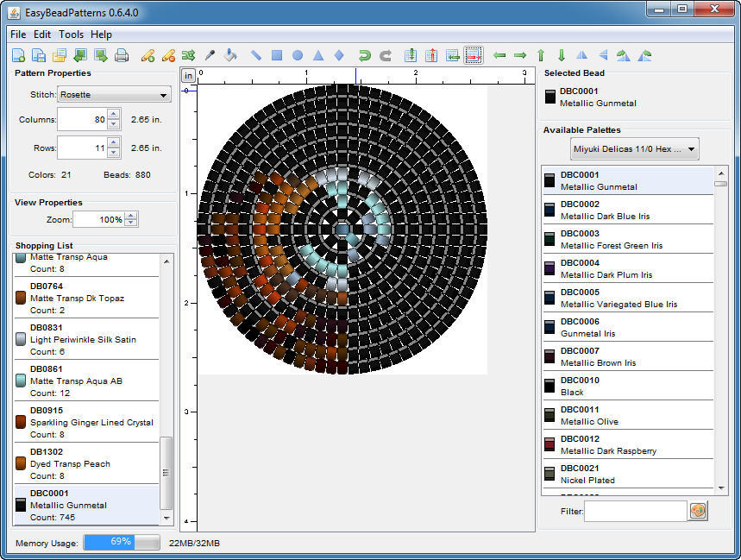Image resolution: width=741 pixels, height=560 pixels.
Task: Shift the pattern left with green arrow
Action: point(499,56)
